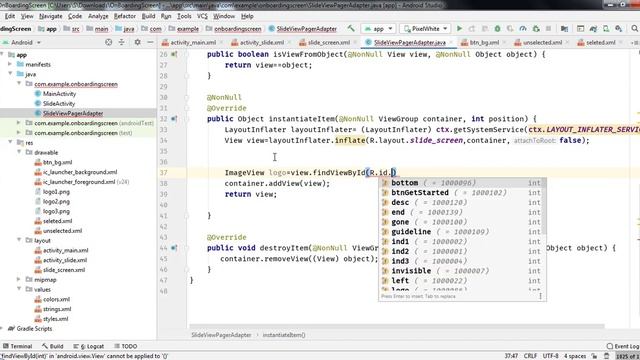640x360 pixels.
Task: Click the override gutter icon on line 26
Action: [x=174, y=54]
